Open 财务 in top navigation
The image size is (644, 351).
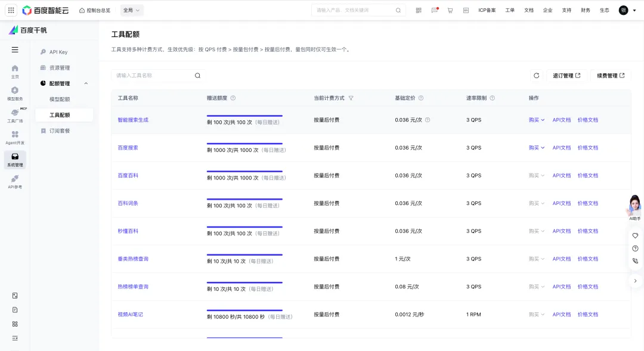click(x=586, y=10)
